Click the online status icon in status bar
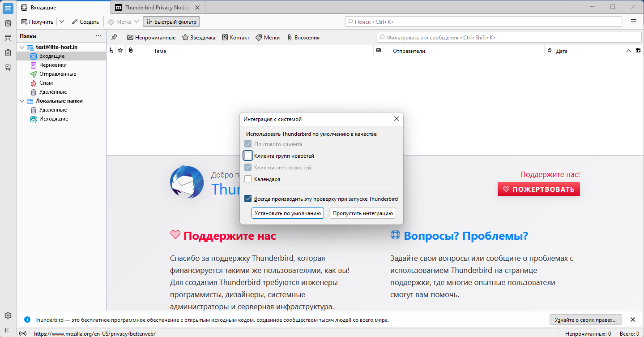Viewport: 644px width, 337px height. pyautogui.click(x=23, y=333)
